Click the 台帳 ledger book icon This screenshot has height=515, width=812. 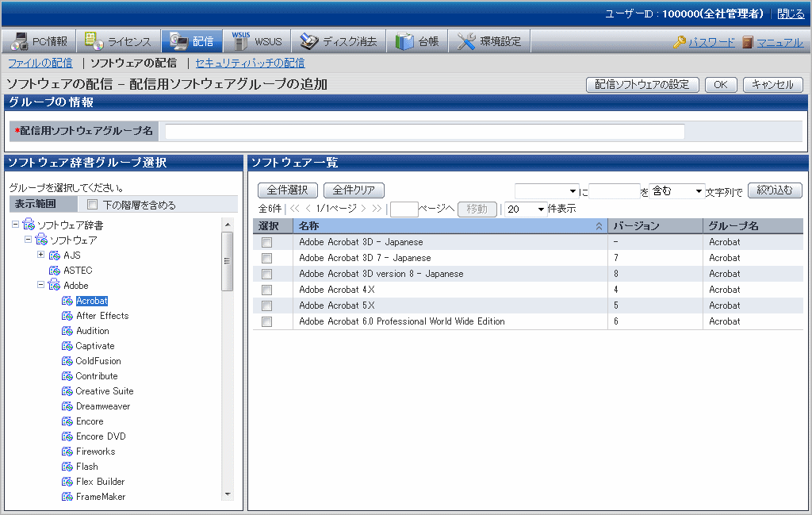click(404, 41)
